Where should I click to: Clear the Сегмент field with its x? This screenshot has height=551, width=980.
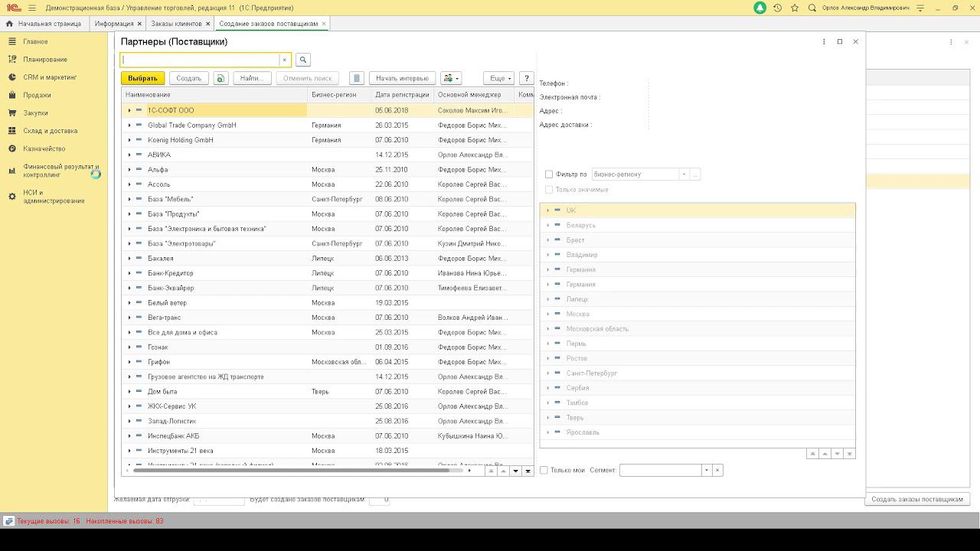click(x=717, y=470)
